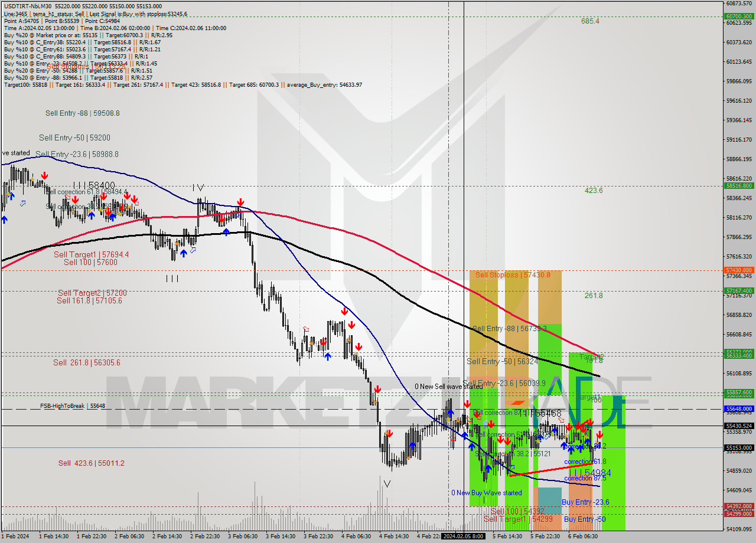Click 'Sell Entry -23.6 | 56039.9' label
The height and width of the screenshot is (543, 756).
[x=504, y=383]
